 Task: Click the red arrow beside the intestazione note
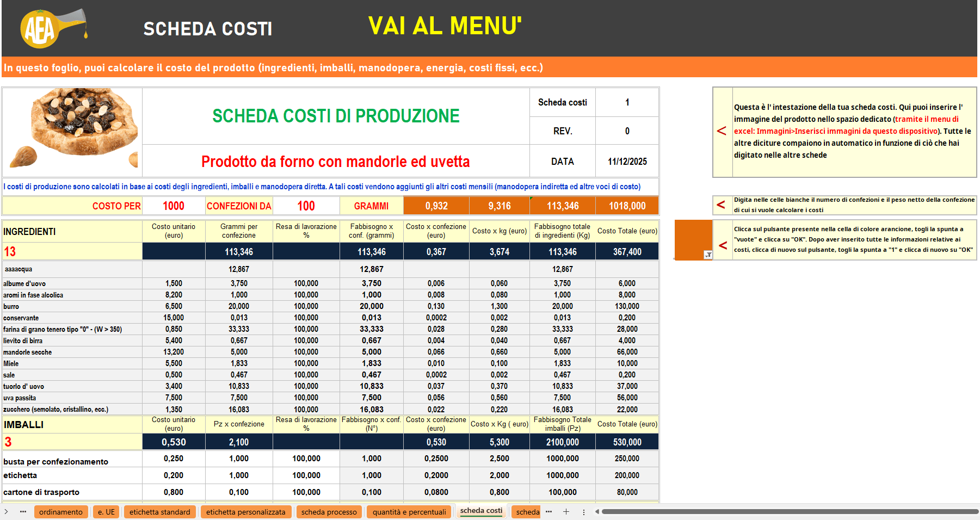click(722, 131)
